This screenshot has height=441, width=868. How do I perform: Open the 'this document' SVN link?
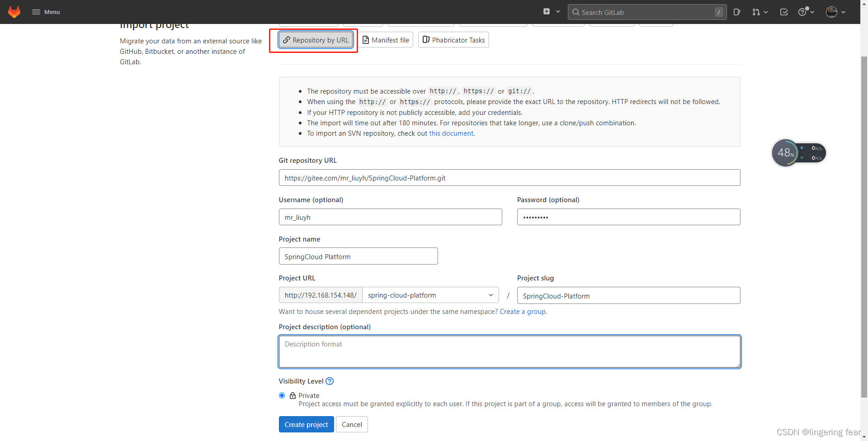(451, 133)
